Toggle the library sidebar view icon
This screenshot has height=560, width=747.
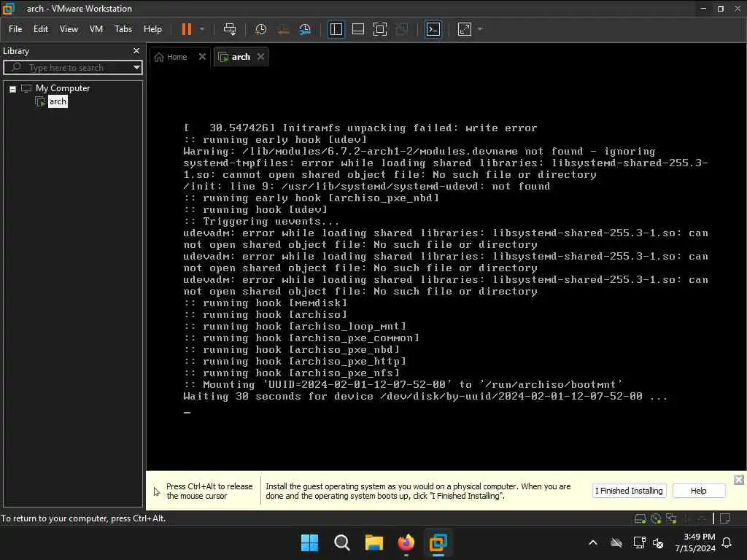pos(336,29)
